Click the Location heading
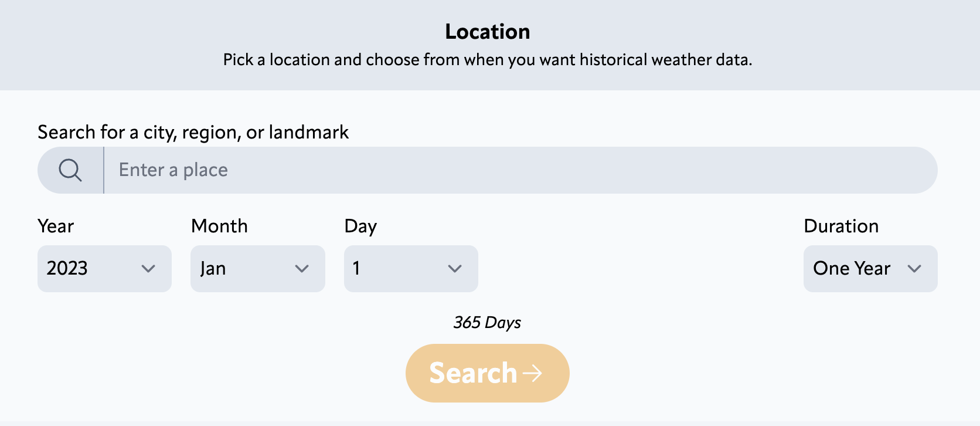The image size is (980, 426). (488, 31)
